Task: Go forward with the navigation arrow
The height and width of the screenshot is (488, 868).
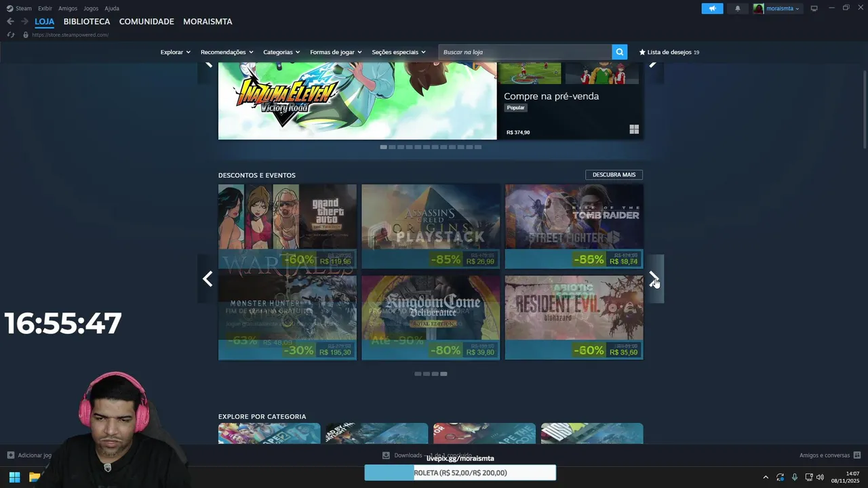Action: point(24,22)
